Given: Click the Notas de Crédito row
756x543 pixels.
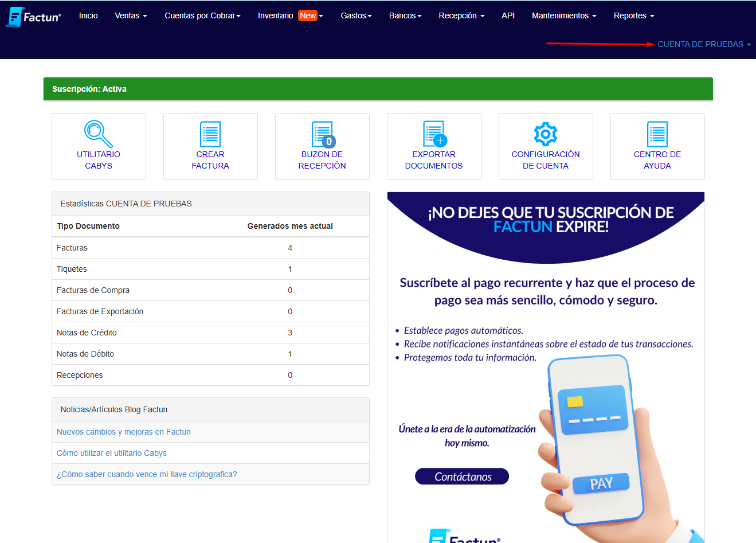Looking at the screenshot, I should coord(210,333).
